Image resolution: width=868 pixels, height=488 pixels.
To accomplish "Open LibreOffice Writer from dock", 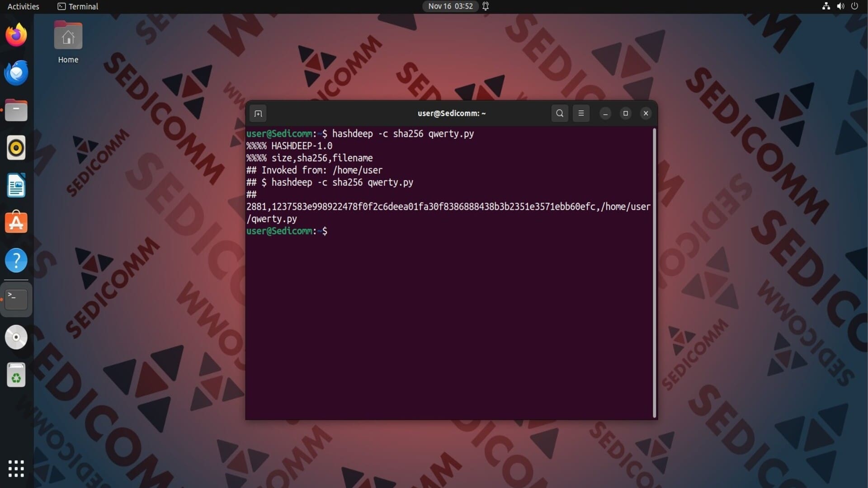I will pos(16,185).
